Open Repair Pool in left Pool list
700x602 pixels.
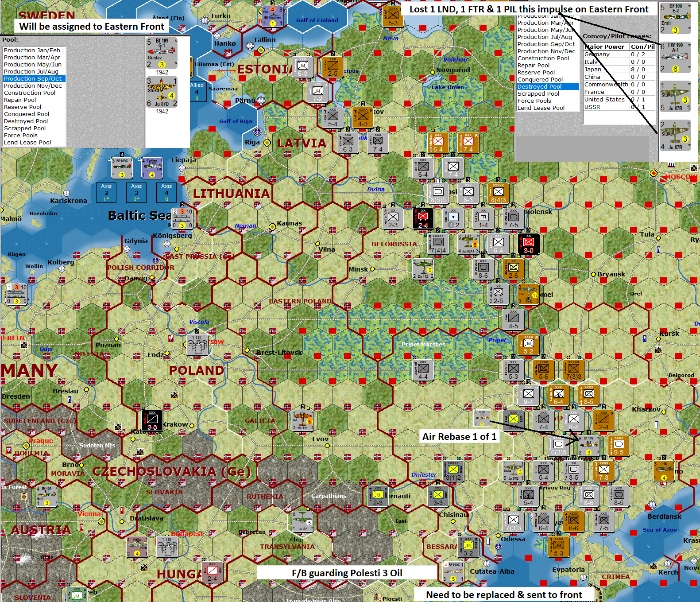pyautogui.click(x=34, y=100)
